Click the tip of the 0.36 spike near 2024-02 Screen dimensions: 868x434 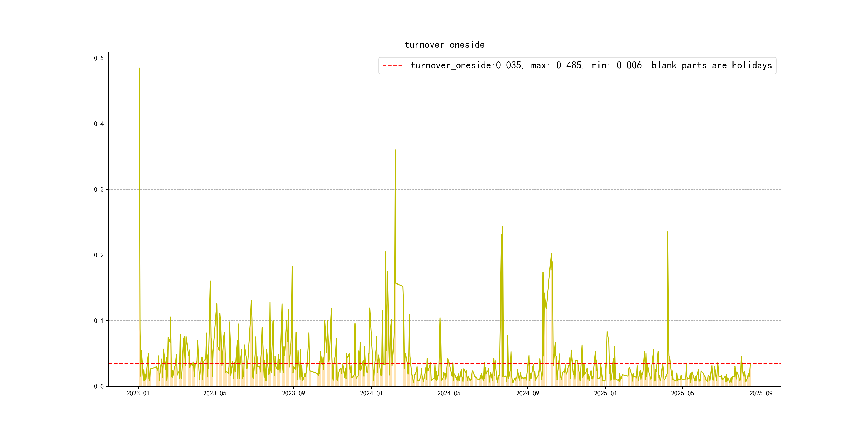coord(395,150)
